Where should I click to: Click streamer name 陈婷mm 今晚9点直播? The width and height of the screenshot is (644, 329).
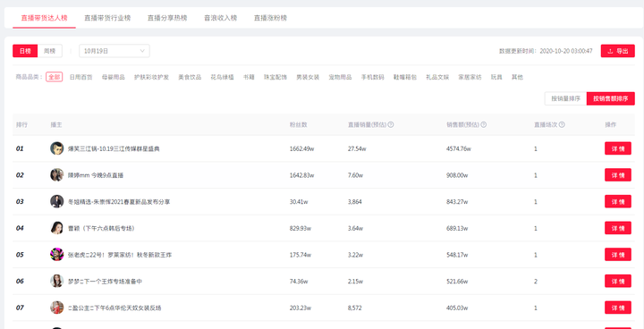click(x=96, y=175)
